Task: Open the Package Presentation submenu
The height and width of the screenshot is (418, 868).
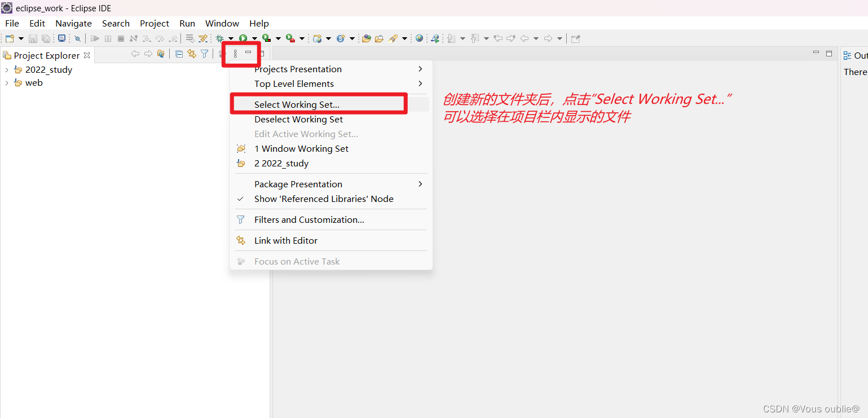Action: [x=331, y=184]
